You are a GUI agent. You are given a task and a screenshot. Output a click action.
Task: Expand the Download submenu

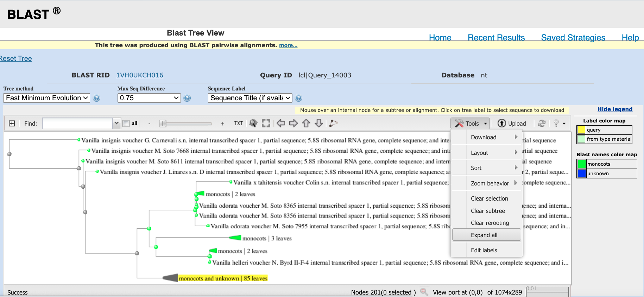487,137
